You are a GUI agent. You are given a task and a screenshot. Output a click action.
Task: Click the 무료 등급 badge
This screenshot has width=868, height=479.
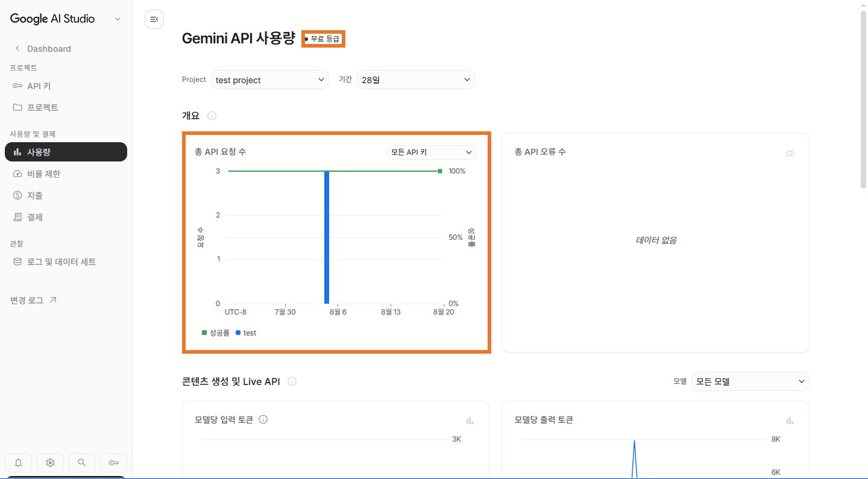(x=323, y=39)
